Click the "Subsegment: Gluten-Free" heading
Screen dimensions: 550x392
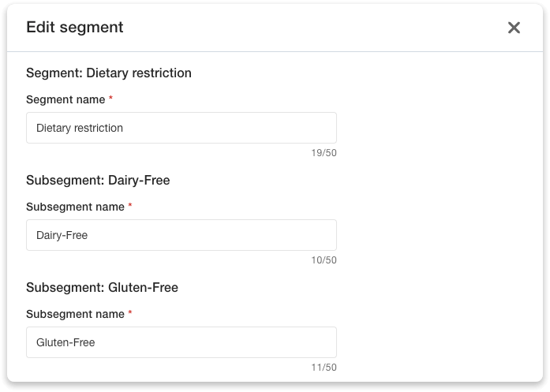click(x=102, y=288)
